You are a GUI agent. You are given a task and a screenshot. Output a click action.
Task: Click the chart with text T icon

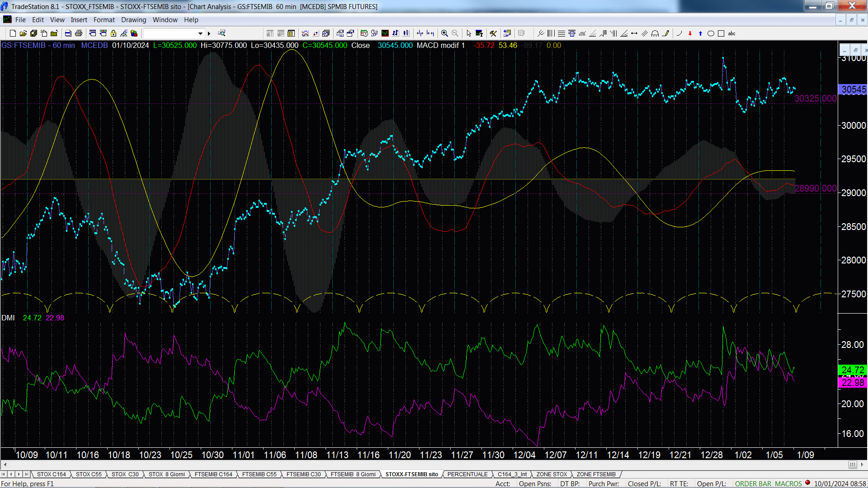point(479,33)
